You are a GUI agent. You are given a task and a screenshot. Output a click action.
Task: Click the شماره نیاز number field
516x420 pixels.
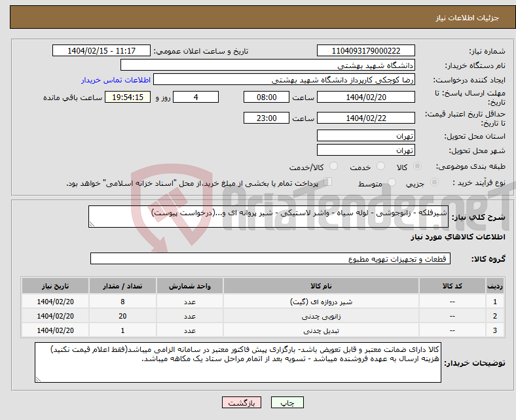pos(366,50)
